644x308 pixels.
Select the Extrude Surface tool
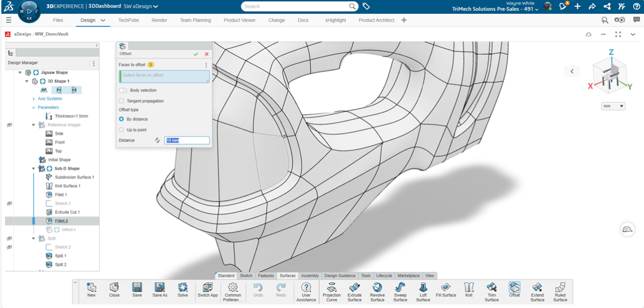(x=355, y=291)
